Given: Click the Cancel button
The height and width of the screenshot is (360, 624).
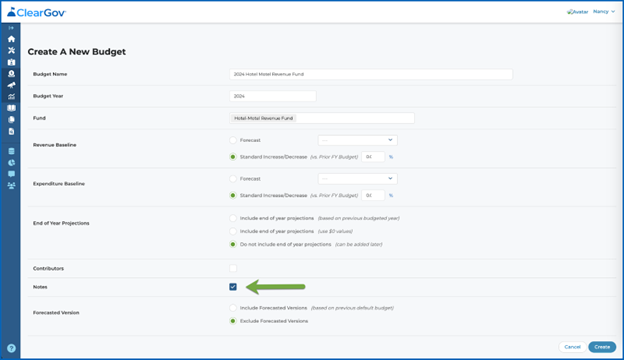Looking at the screenshot, I should (572, 347).
